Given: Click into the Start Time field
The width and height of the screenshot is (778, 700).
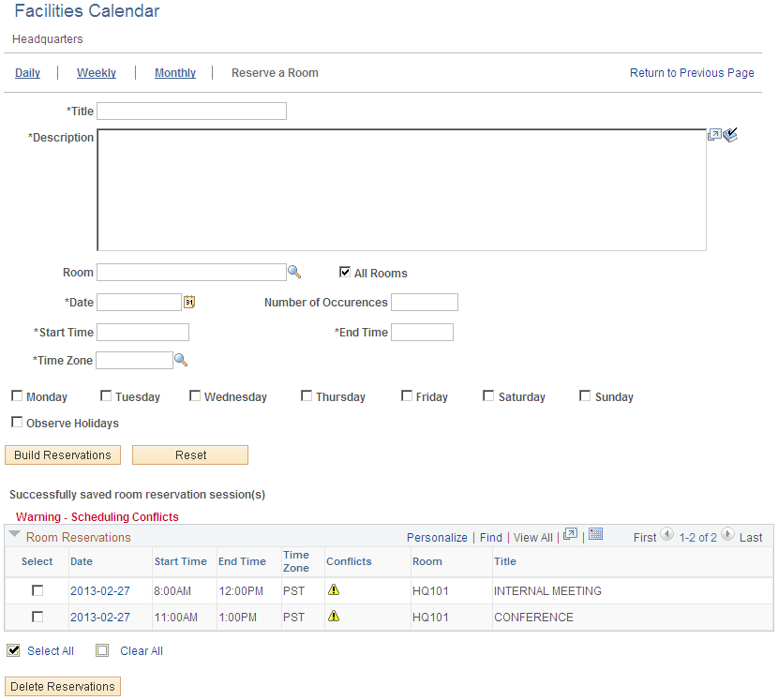Looking at the screenshot, I should click(142, 332).
